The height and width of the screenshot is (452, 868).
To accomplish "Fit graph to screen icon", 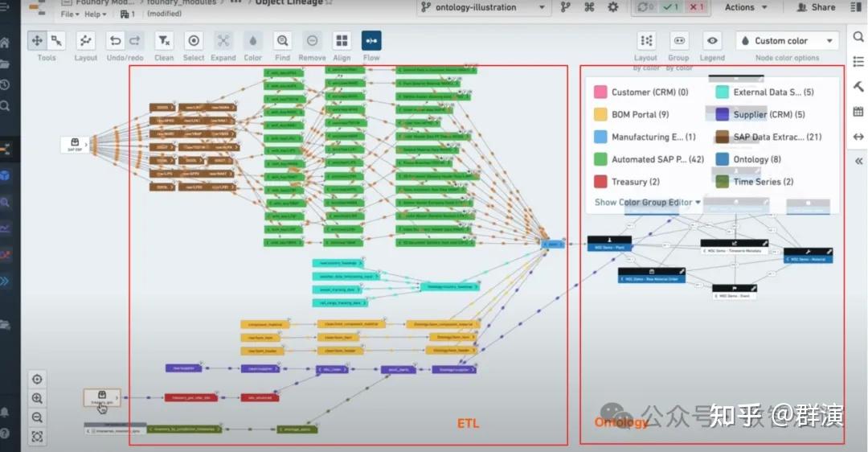I will coord(37,437).
